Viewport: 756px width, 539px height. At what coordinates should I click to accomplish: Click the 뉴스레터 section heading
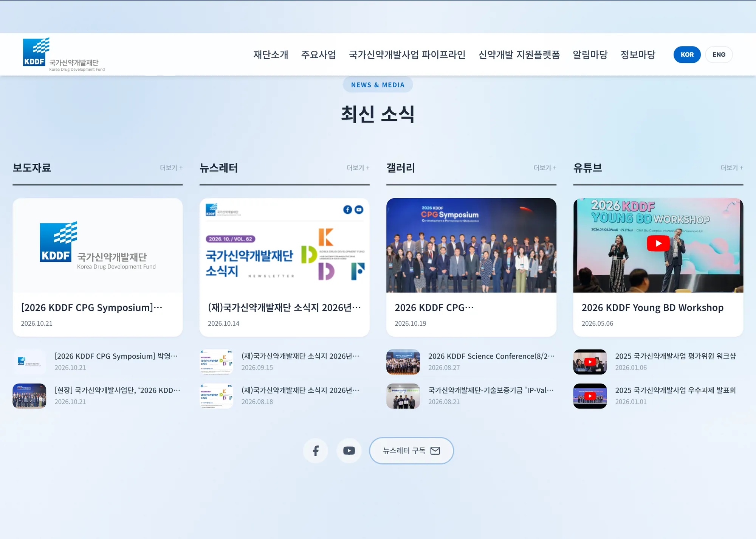(218, 168)
